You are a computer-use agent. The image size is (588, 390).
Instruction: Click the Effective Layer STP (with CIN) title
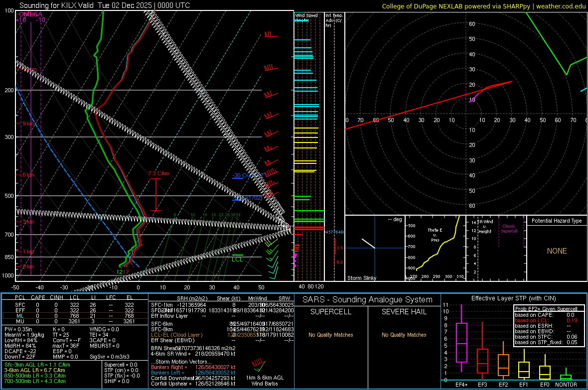coord(514,298)
